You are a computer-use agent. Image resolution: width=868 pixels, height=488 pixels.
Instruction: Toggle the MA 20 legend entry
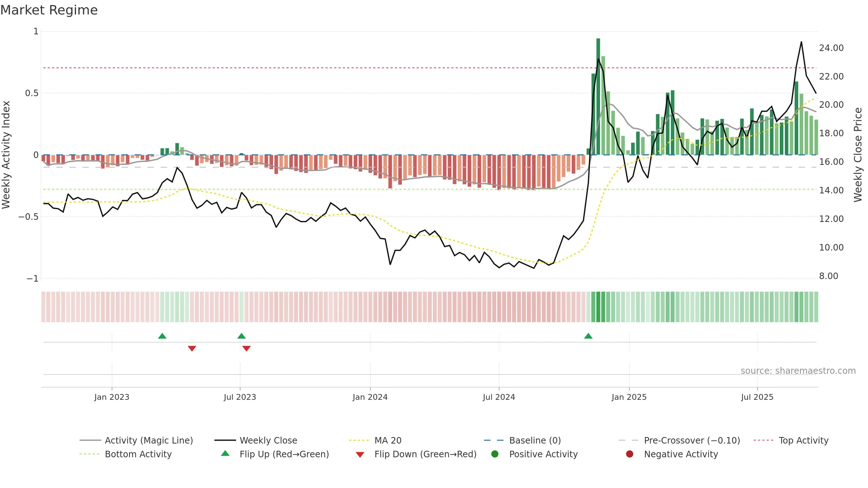pyautogui.click(x=375, y=440)
